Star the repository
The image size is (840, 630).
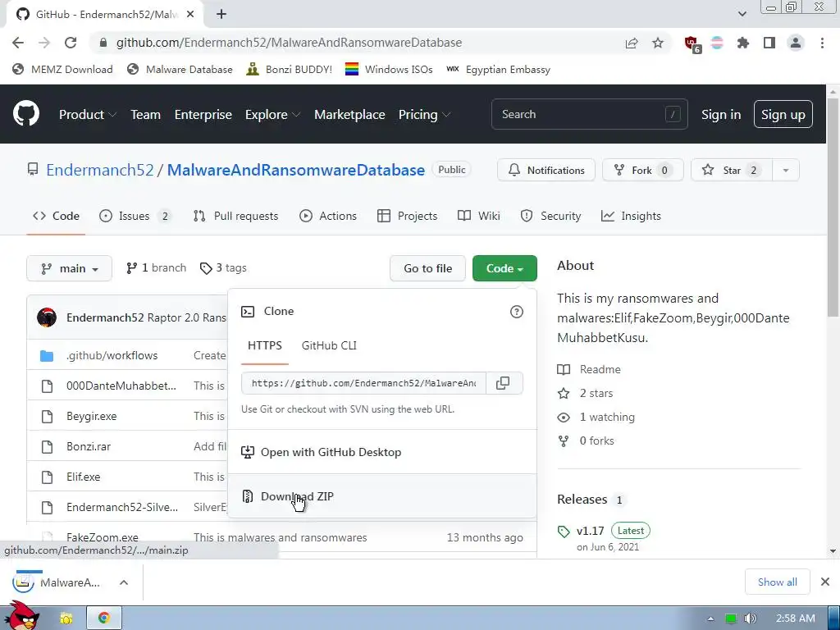coord(731,171)
